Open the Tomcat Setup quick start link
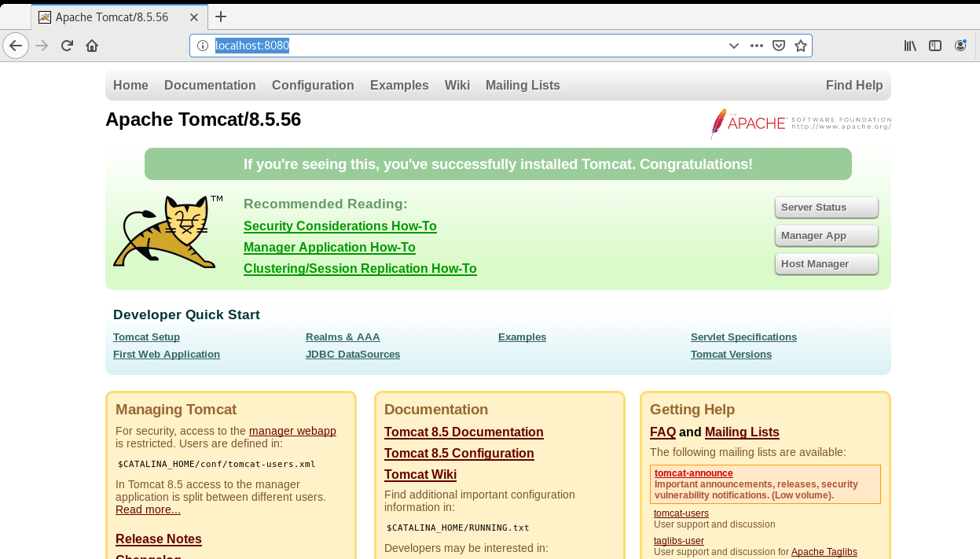The image size is (980, 559). coord(146,337)
